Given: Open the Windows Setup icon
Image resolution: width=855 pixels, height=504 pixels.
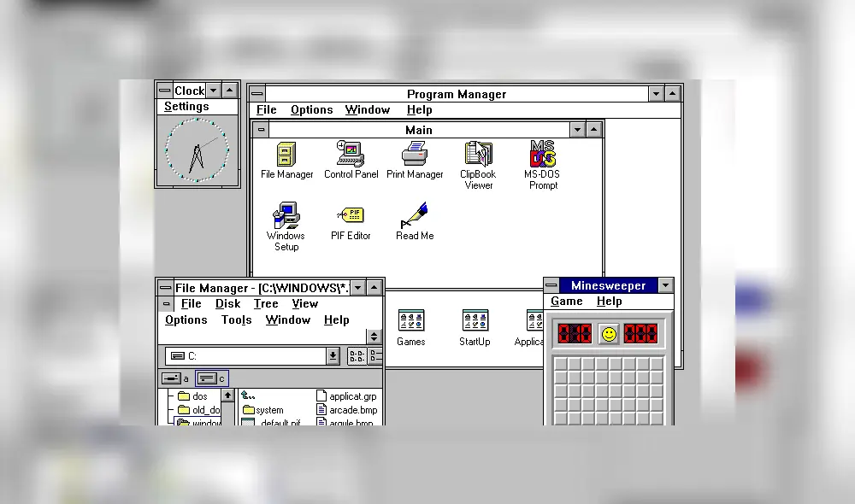Looking at the screenshot, I should 286,216.
